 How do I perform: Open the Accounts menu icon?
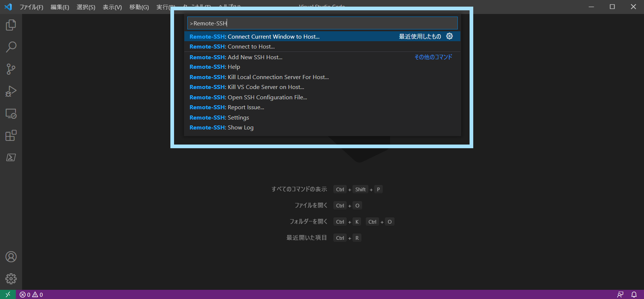pos(11,257)
